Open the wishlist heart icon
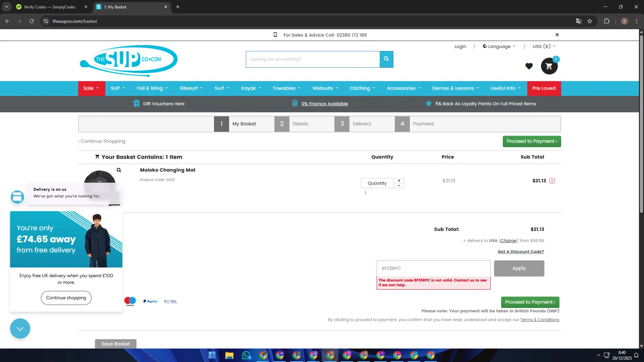Viewport: 644px width, 362px height. tap(529, 66)
